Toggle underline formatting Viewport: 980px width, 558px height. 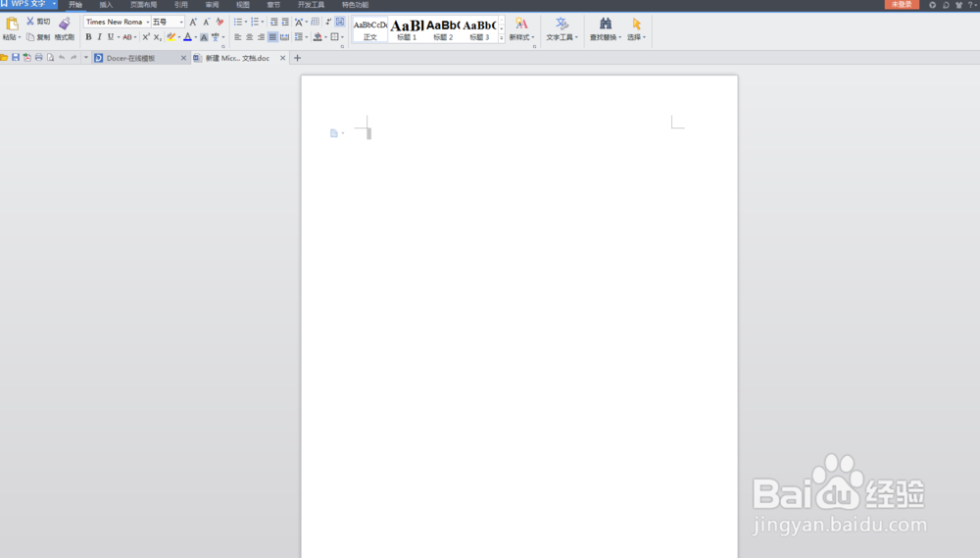[111, 37]
